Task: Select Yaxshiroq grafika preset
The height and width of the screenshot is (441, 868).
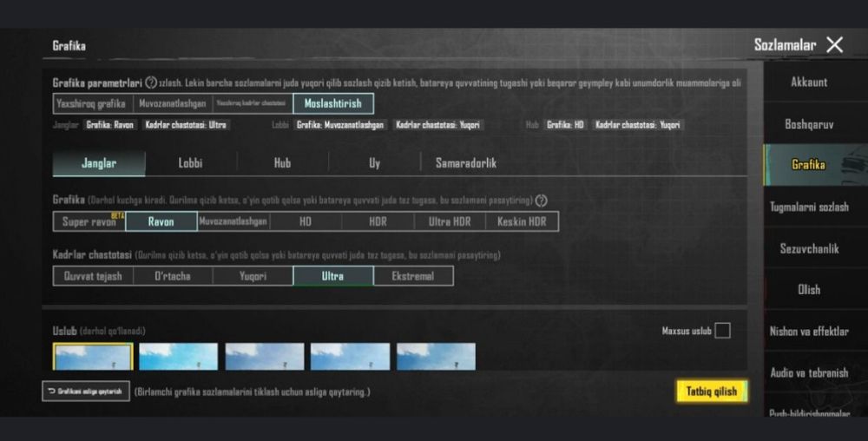Action: click(x=93, y=103)
